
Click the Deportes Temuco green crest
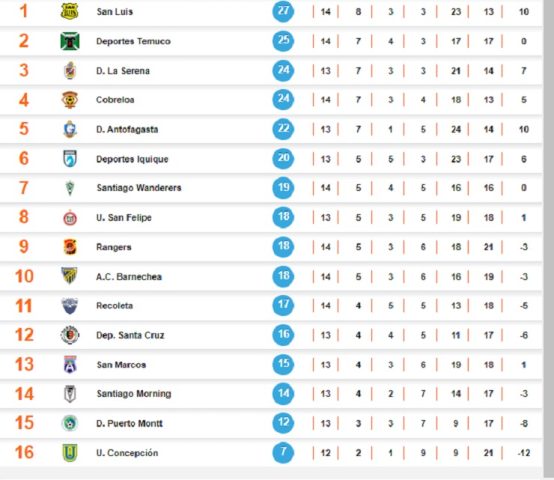[x=70, y=41]
